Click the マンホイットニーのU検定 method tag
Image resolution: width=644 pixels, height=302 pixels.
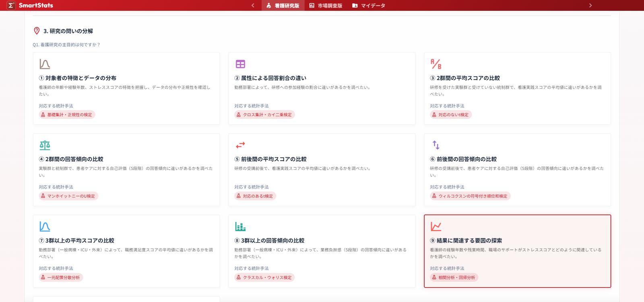click(x=68, y=196)
